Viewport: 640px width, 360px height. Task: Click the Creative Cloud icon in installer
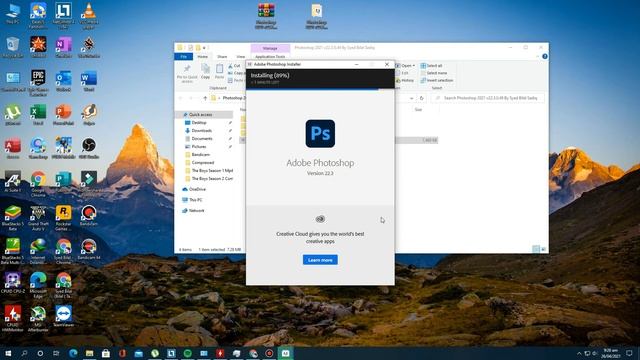coord(320,219)
